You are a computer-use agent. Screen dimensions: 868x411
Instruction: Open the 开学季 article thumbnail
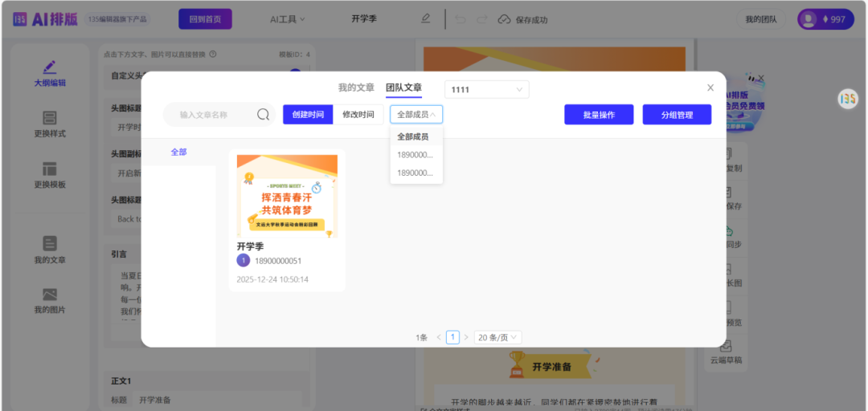(x=287, y=196)
